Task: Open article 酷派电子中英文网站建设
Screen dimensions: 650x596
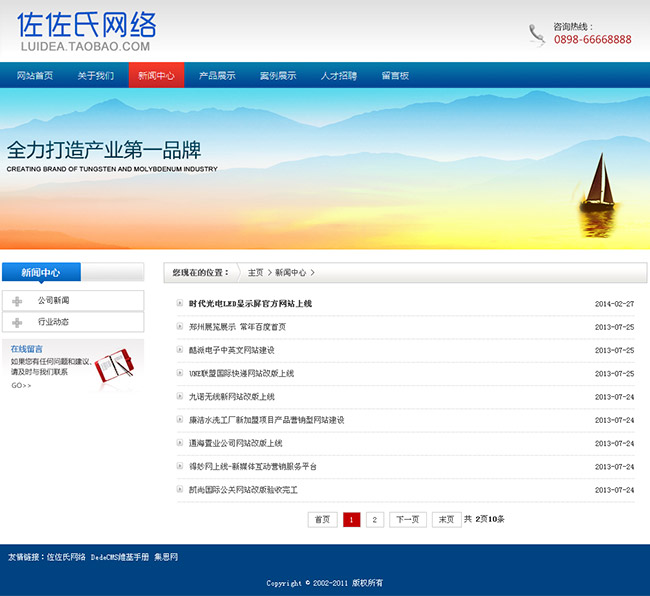Action: click(x=232, y=350)
